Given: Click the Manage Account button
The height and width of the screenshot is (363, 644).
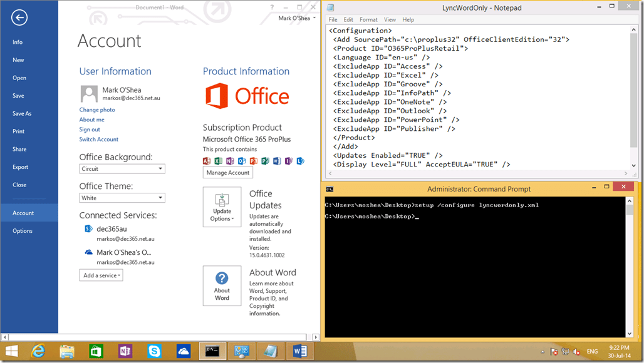Looking at the screenshot, I should (x=228, y=173).
